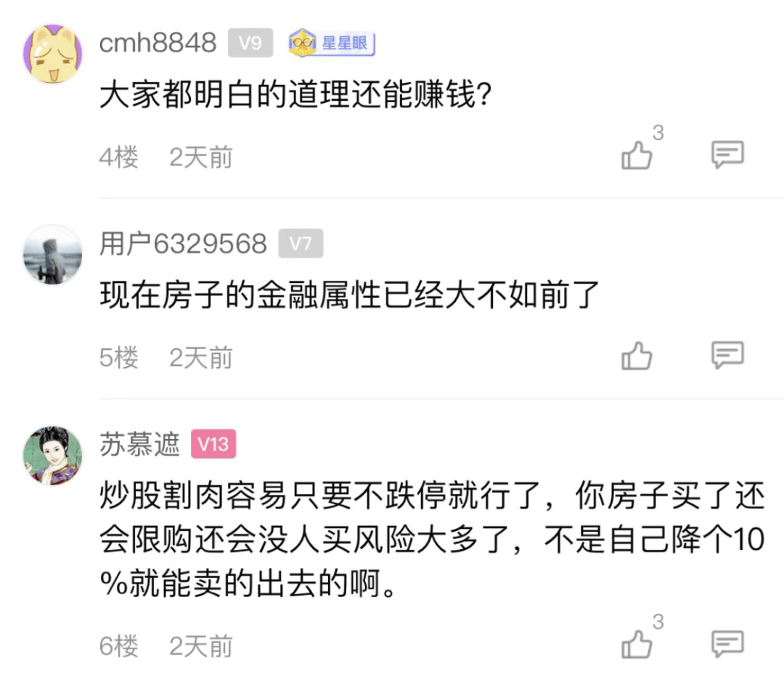
Task: Reply to 用户6329568's comment
Action: [727, 355]
